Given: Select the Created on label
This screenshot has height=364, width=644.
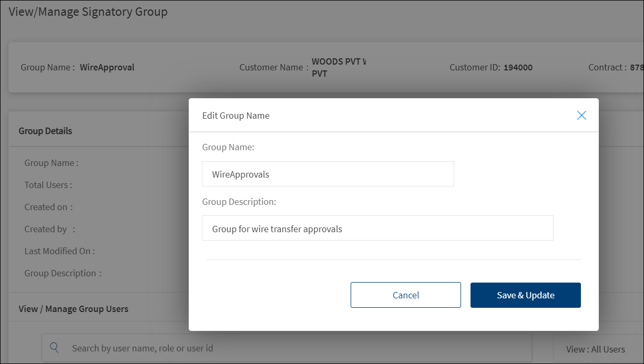Looking at the screenshot, I should click(x=48, y=207).
